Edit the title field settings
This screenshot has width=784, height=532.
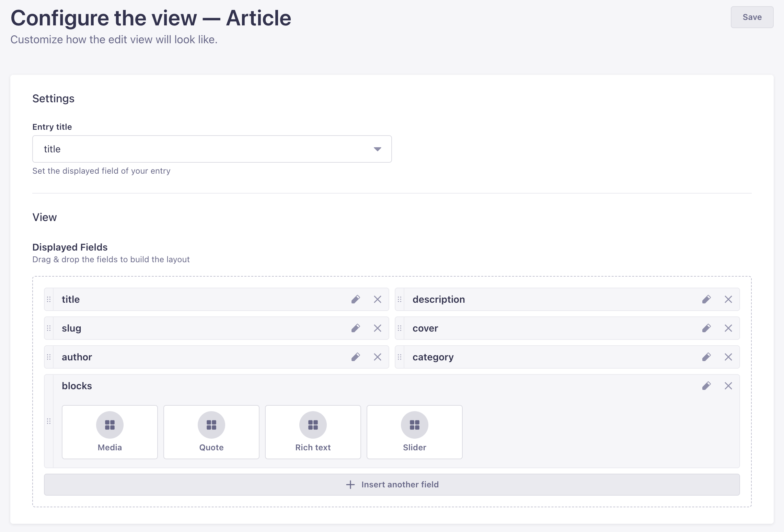tap(356, 299)
